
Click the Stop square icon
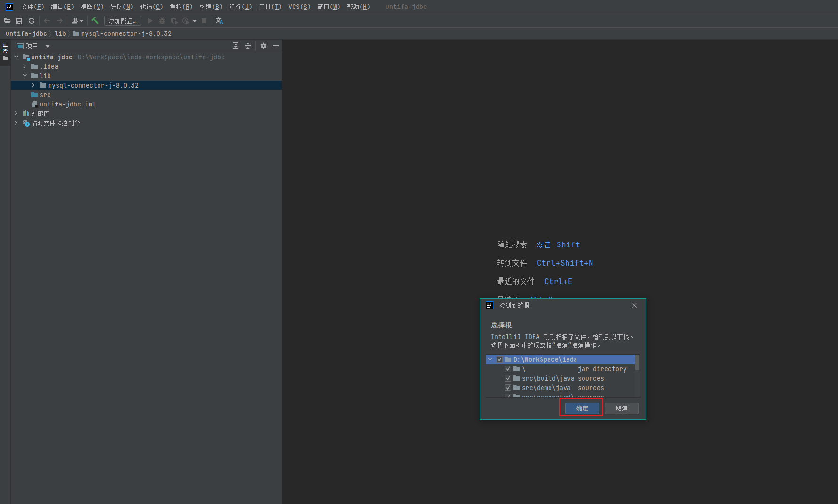coord(204,21)
